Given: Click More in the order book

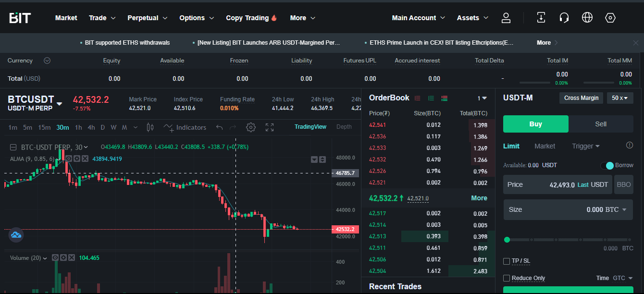Looking at the screenshot, I should (479, 198).
